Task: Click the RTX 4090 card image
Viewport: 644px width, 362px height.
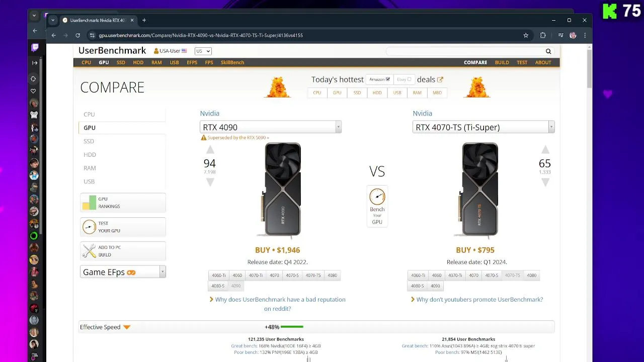Action: 282,190
